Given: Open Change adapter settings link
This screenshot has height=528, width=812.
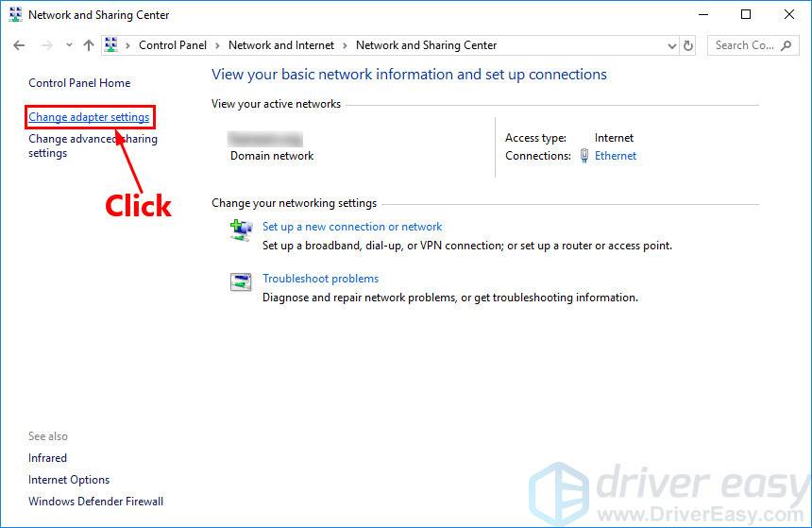Looking at the screenshot, I should [89, 117].
